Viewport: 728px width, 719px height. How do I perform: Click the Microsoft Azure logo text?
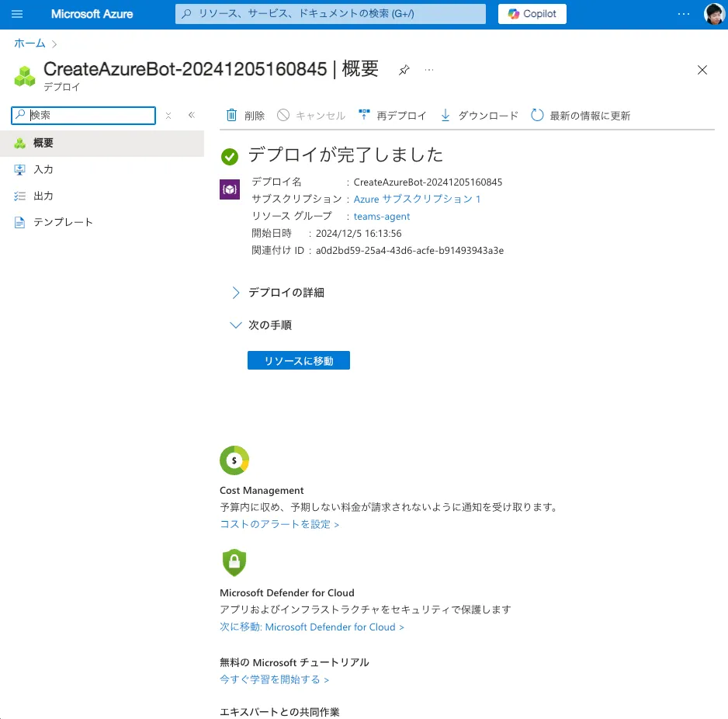pyautogui.click(x=92, y=14)
